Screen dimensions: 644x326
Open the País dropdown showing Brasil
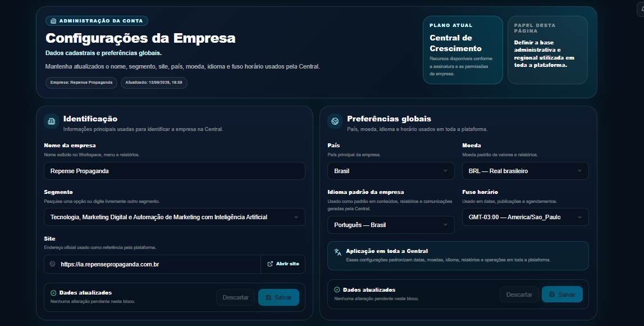391,171
